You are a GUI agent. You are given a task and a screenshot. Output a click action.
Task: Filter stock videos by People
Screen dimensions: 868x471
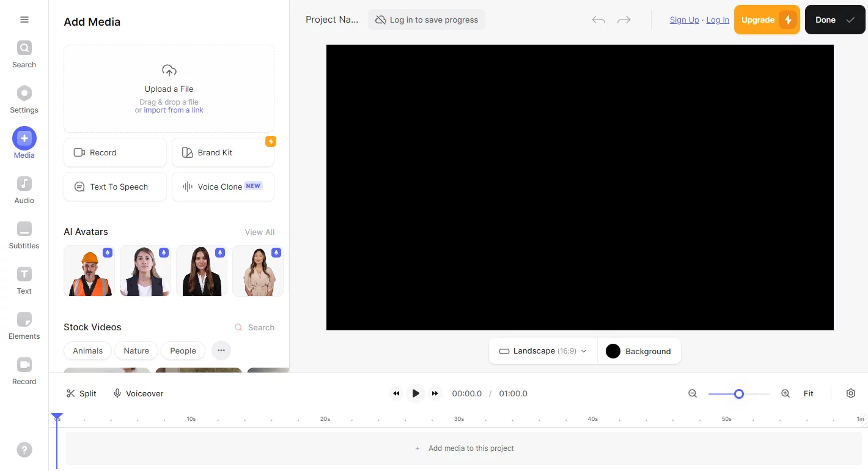pos(183,350)
